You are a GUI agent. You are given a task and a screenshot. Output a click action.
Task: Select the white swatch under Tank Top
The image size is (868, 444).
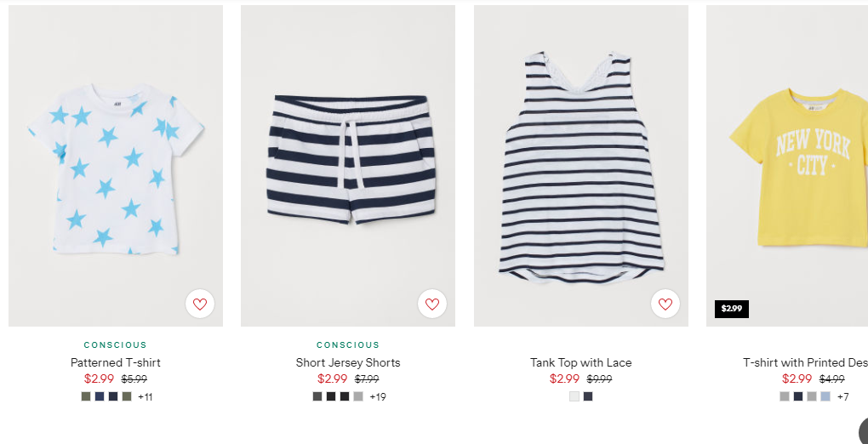tap(574, 396)
